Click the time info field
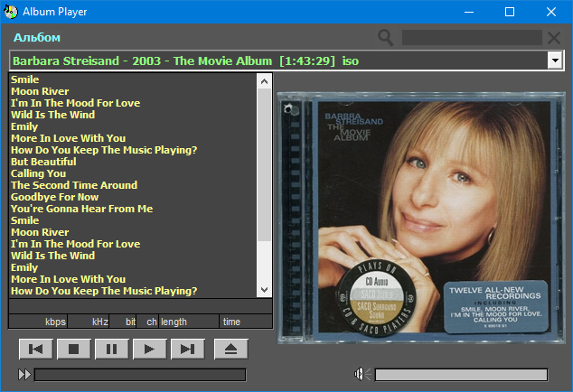 246,322
